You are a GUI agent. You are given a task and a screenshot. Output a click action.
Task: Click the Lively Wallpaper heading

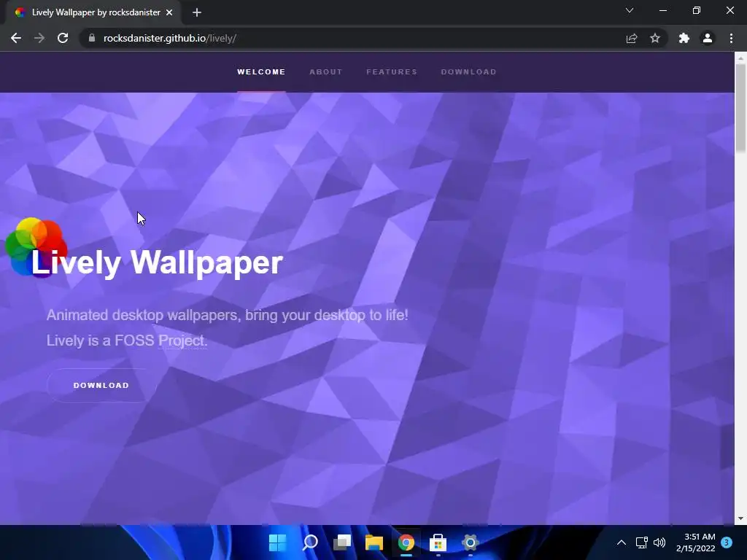coord(157,262)
